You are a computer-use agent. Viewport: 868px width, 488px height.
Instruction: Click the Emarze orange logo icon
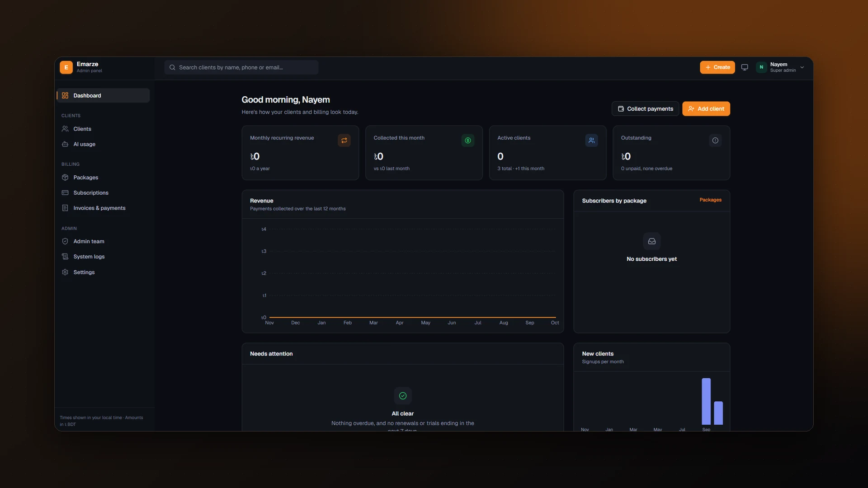pyautogui.click(x=66, y=67)
